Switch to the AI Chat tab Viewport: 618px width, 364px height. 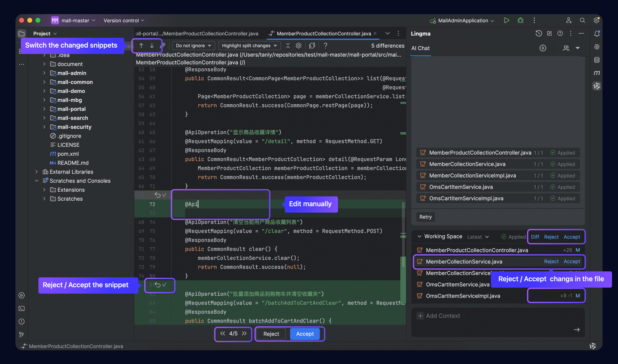pos(420,48)
